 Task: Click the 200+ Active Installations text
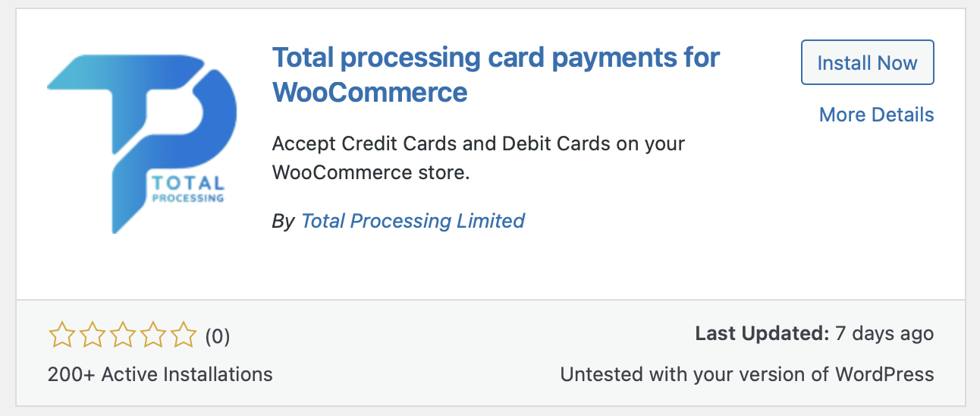(160, 374)
